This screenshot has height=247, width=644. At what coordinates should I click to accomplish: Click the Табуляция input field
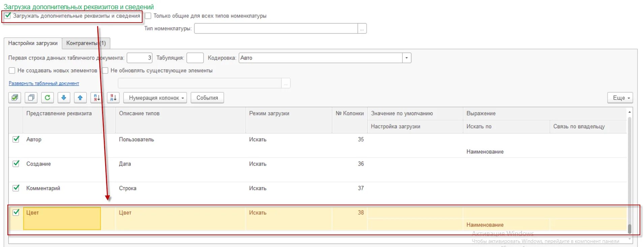(x=195, y=58)
